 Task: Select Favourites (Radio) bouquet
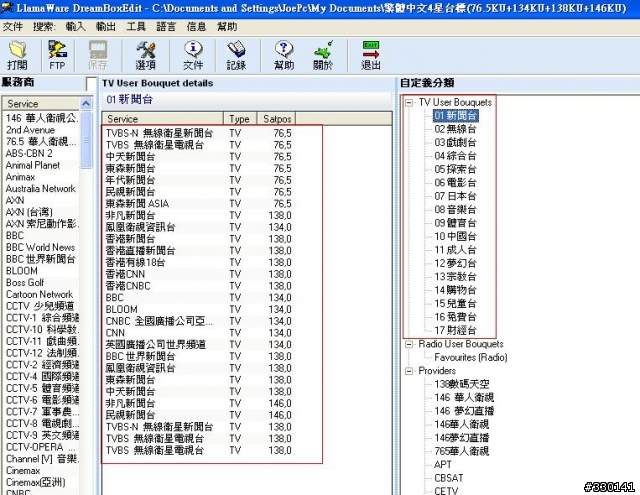coord(471,357)
